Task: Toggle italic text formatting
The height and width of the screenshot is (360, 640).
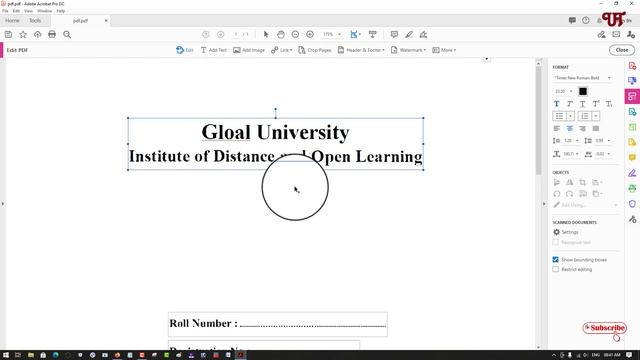Action: point(570,104)
